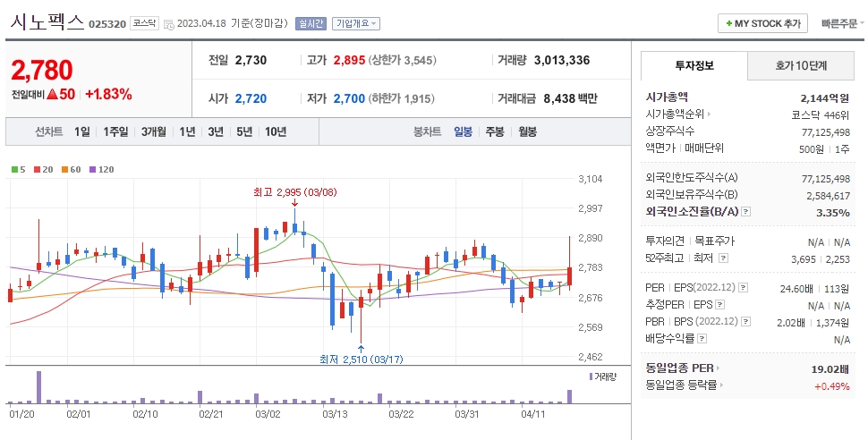Screen dimensions: 868x440
Task: Click the 실시간 realtime badge
Action: coord(311,23)
